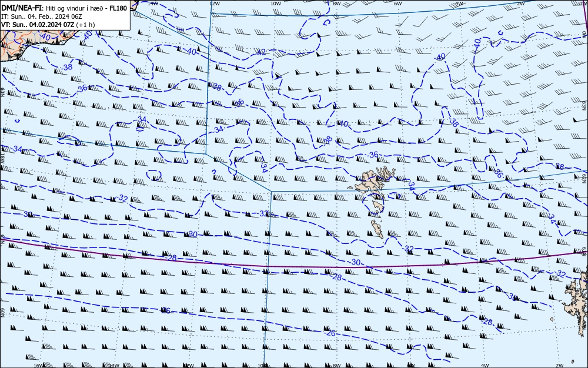Click the '60N' latitude label
Viewport: 588px width, 368px height.
[x=2, y=313]
